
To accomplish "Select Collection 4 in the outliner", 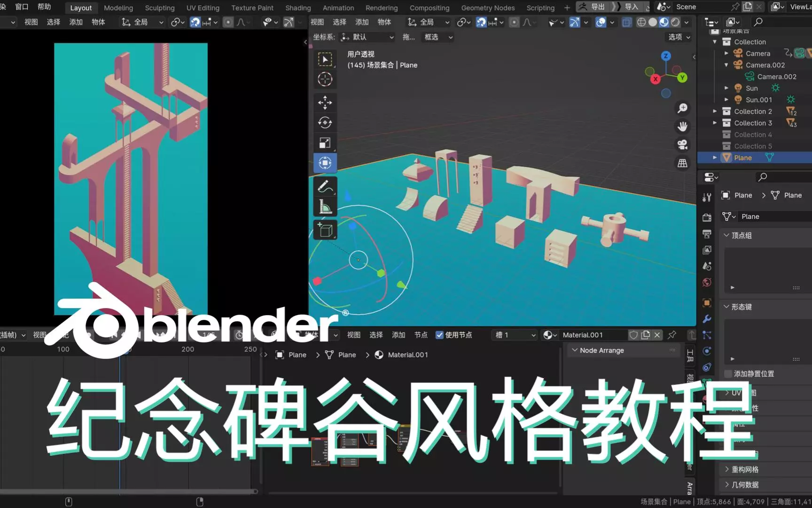I will click(753, 135).
